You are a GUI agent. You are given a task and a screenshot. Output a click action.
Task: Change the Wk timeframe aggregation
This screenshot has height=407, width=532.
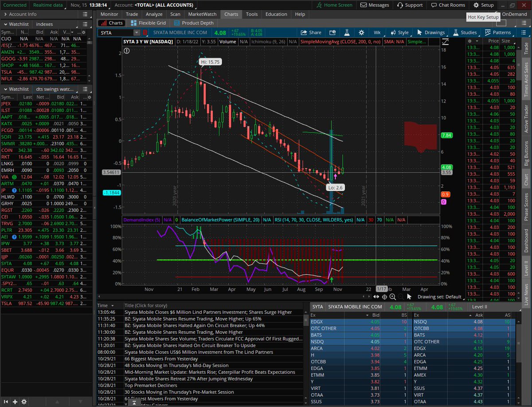[x=377, y=32]
